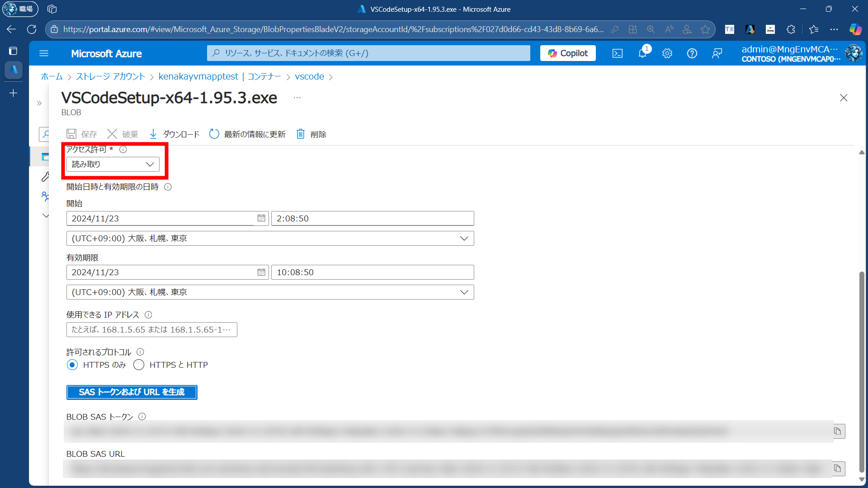Go to kenakayvmapptest | コンテナー breadcrumb
Viewport: 868px width, 488px height.
click(x=220, y=76)
